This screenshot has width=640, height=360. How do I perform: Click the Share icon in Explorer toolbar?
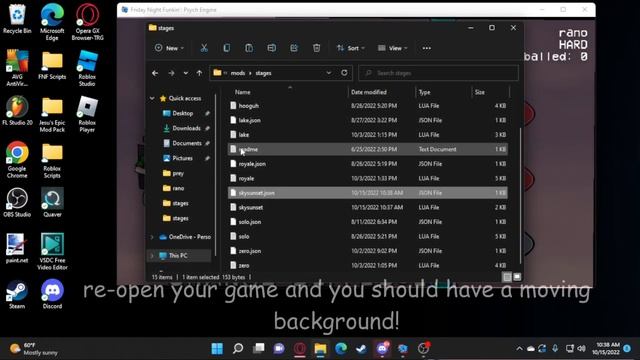(294, 48)
